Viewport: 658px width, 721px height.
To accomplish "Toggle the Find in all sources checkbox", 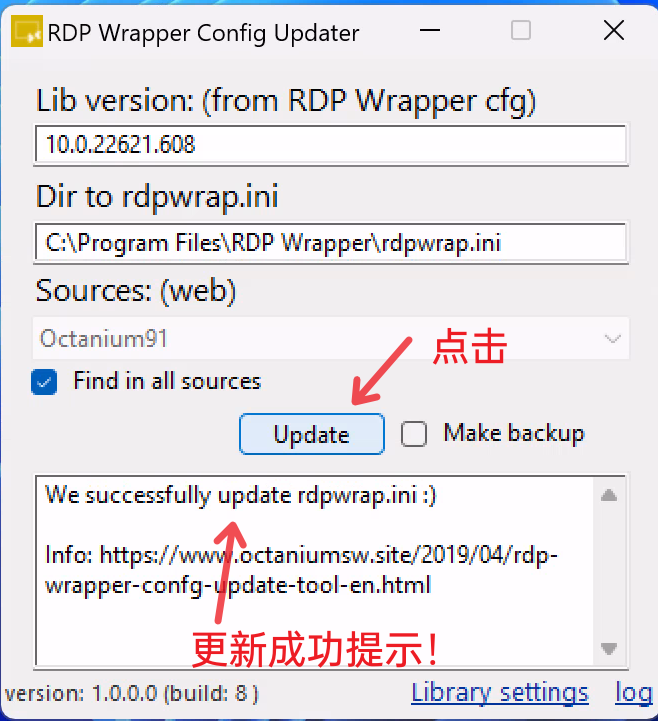I will tap(44, 382).
